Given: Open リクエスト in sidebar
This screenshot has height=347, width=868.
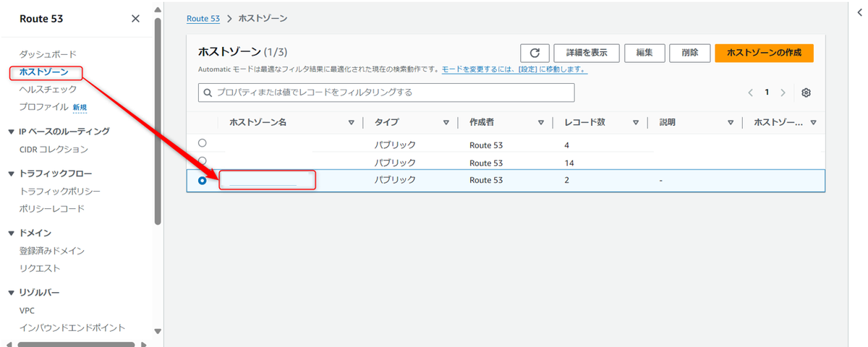Looking at the screenshot, I should (x=40, y=268).
